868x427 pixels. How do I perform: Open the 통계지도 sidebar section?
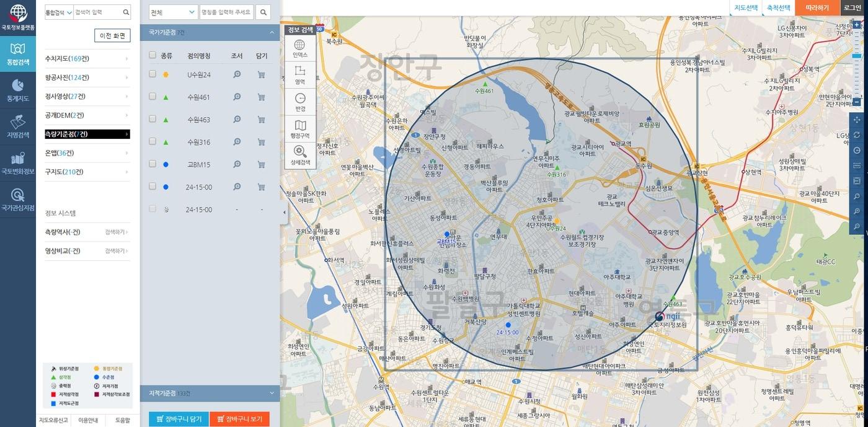pos(18,90)
